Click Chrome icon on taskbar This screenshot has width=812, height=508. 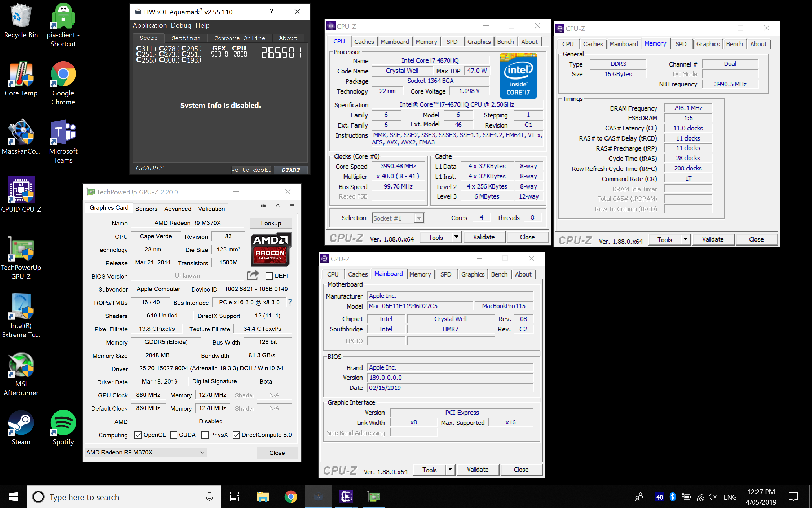[291, 497]
